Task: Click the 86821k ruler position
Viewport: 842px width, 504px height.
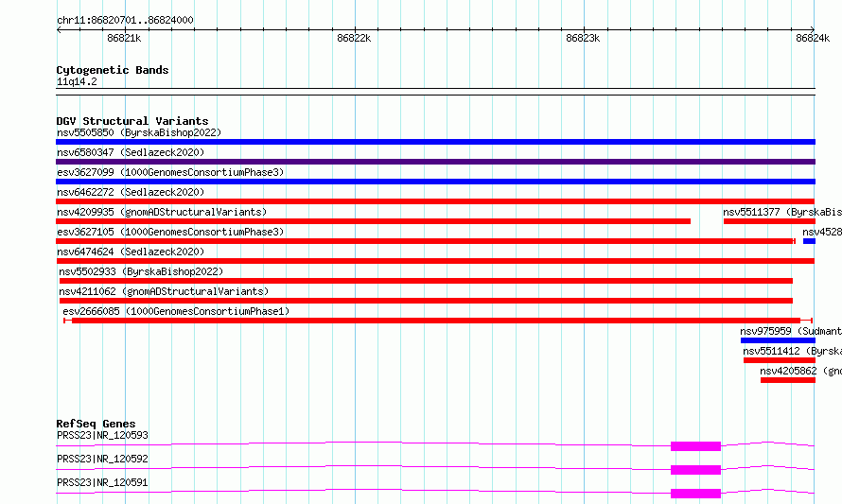Action: point(124,38)
